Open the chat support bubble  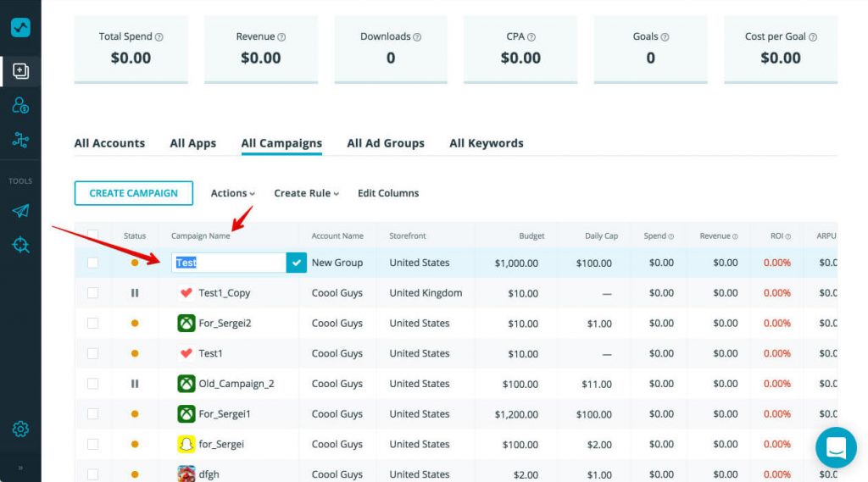click(836, 447)
